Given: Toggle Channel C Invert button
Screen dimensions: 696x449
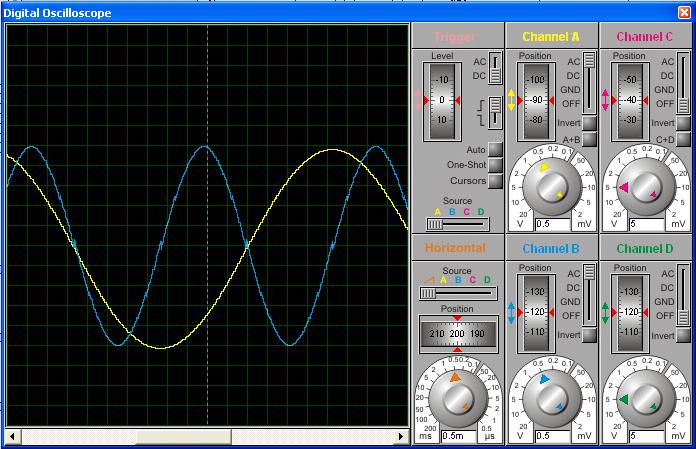Looking at the screenshot, I should point(684,123).
